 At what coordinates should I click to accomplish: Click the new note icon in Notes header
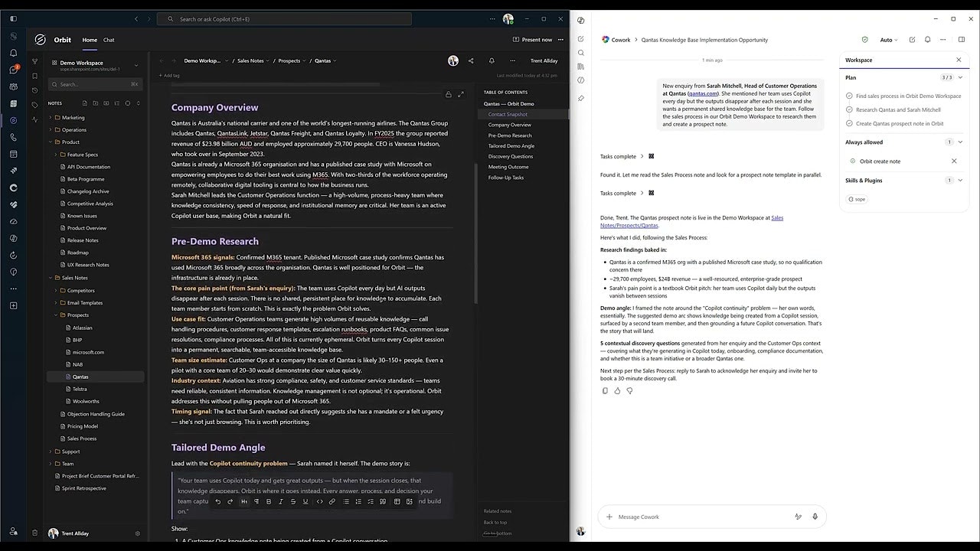(x=84, y=103)
